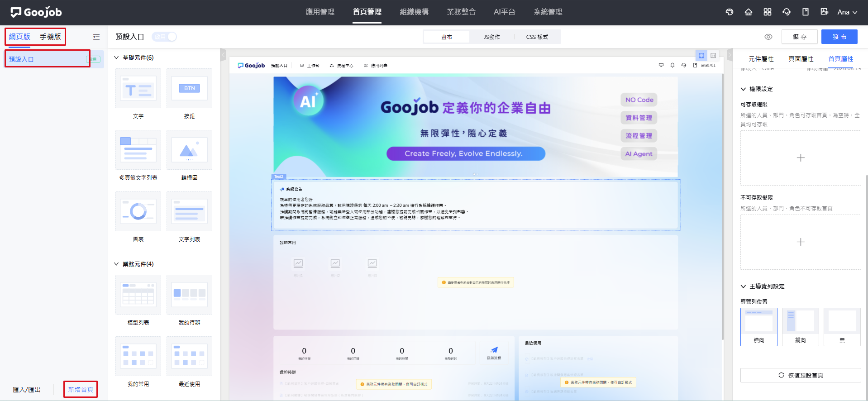Switch to 首頁屬性 tab

(841, 59)
